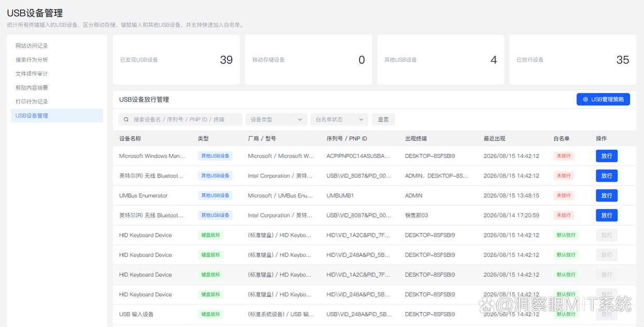The height and width of the screenshot is (327, 644).
Task: Select USB设备管理 in sidebar
Action: [x=57, y=116]
